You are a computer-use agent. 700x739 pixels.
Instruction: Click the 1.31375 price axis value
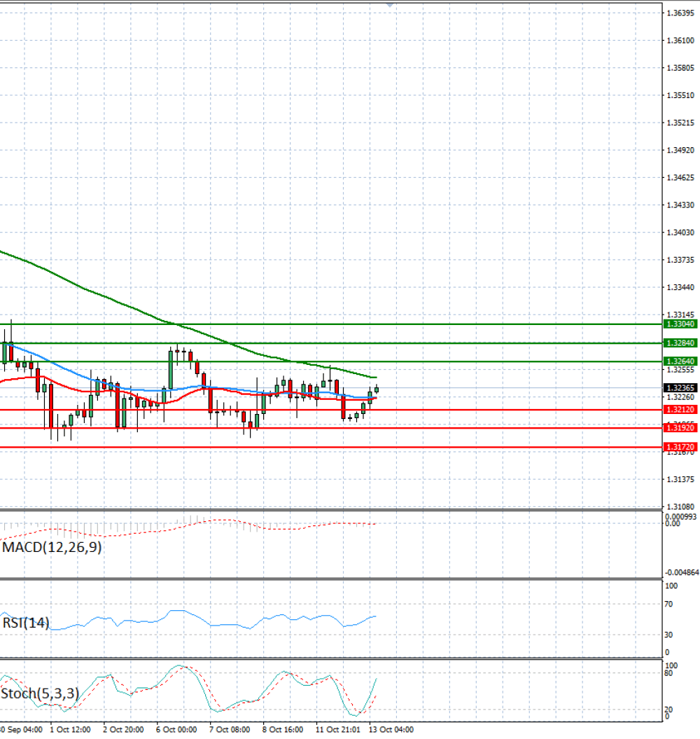[680, 479]
